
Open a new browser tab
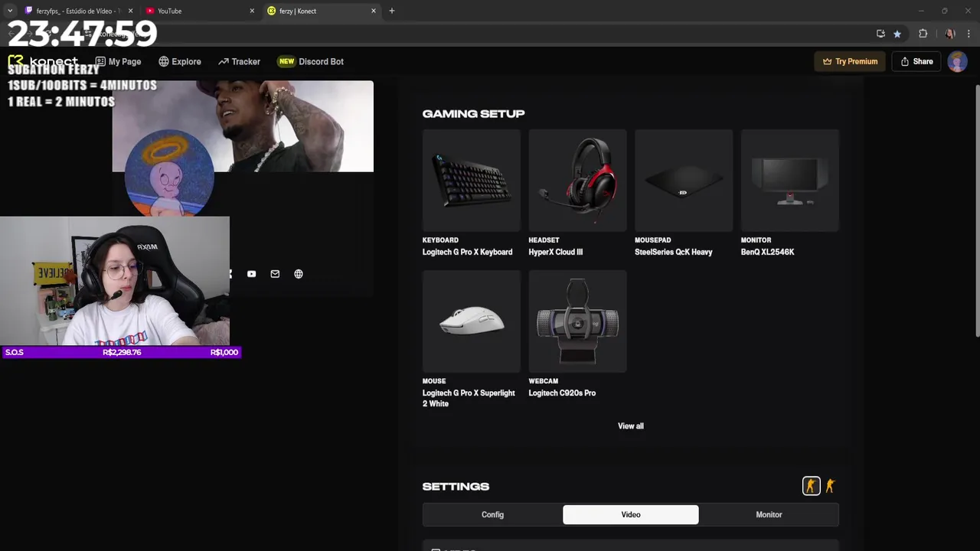pos(391,11)
